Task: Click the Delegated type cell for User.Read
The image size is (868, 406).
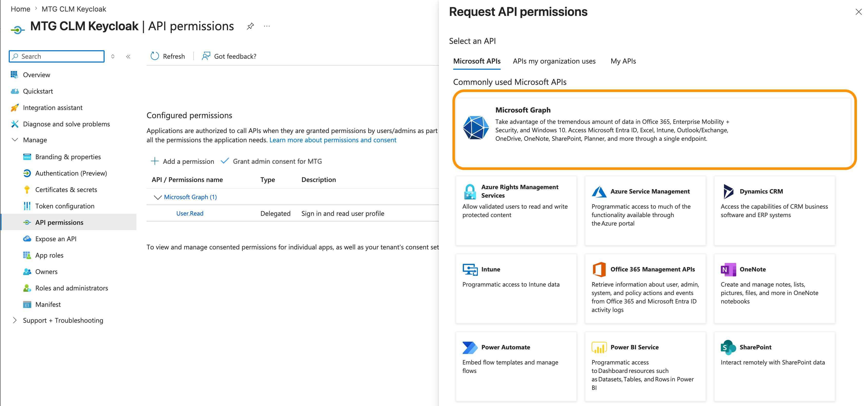Action: (275, 213)
